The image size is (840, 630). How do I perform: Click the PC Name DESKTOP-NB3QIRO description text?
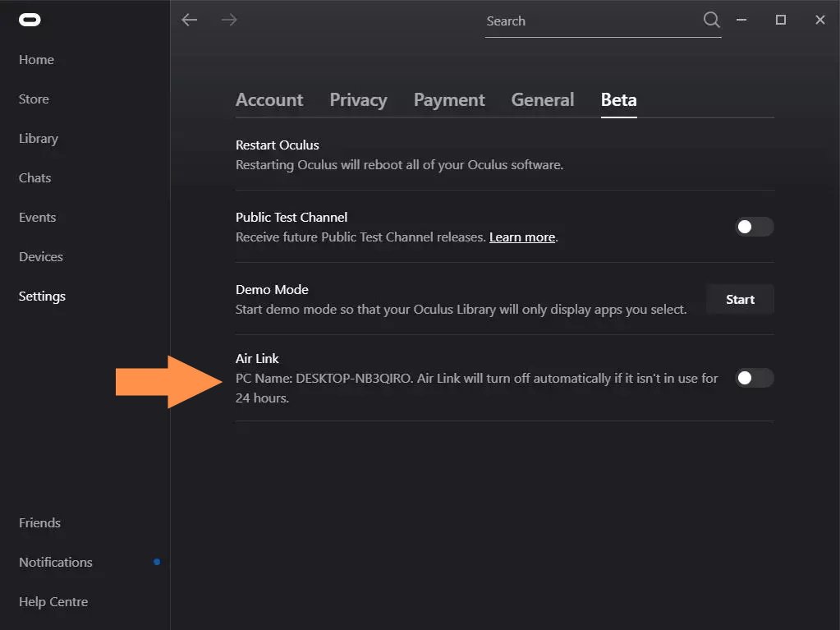(x=477, y=388)
